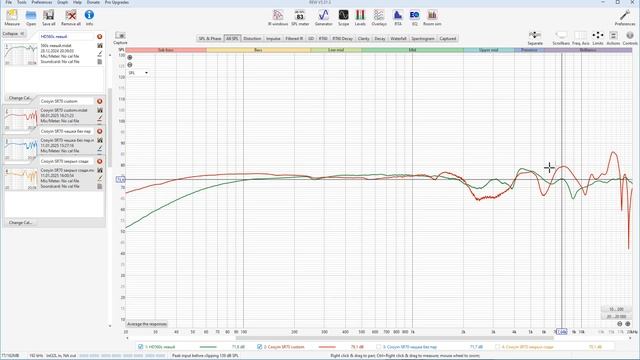Edit the HD560s measurement name field
The height and width of the screenshot is (360, 640).
click(67, 37)
